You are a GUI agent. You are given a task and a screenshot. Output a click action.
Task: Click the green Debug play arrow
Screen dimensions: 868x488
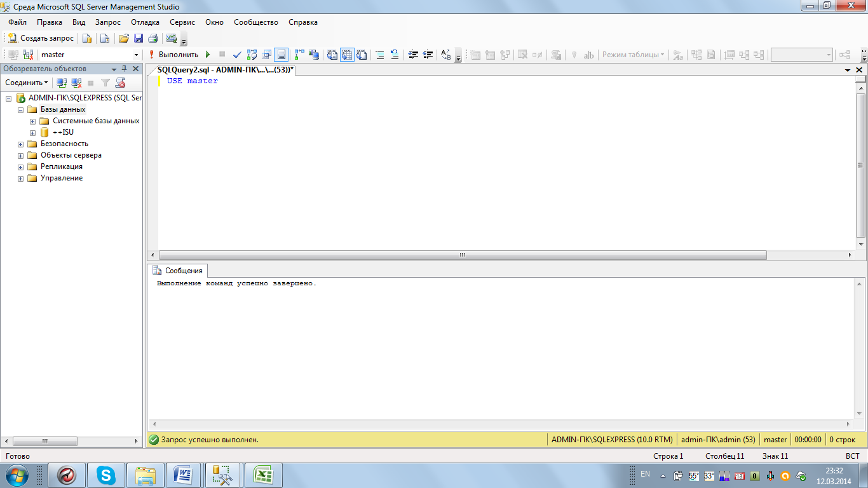pos(208,55)
